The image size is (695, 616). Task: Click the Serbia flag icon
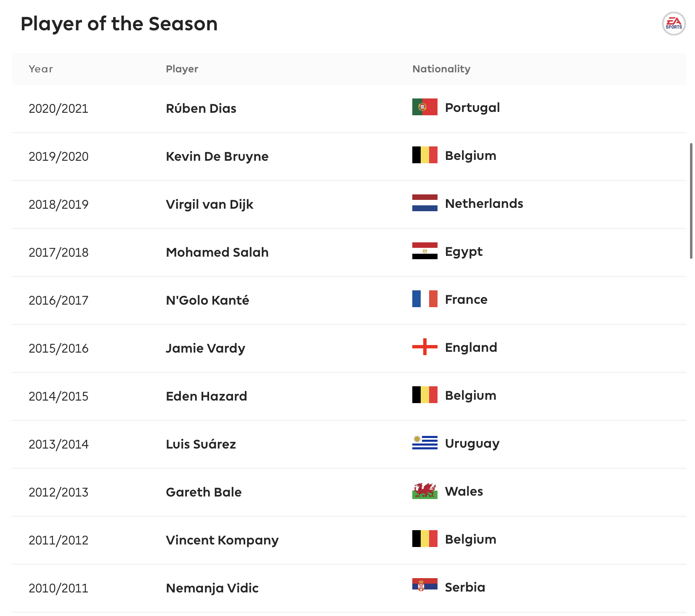click(424, 585)
